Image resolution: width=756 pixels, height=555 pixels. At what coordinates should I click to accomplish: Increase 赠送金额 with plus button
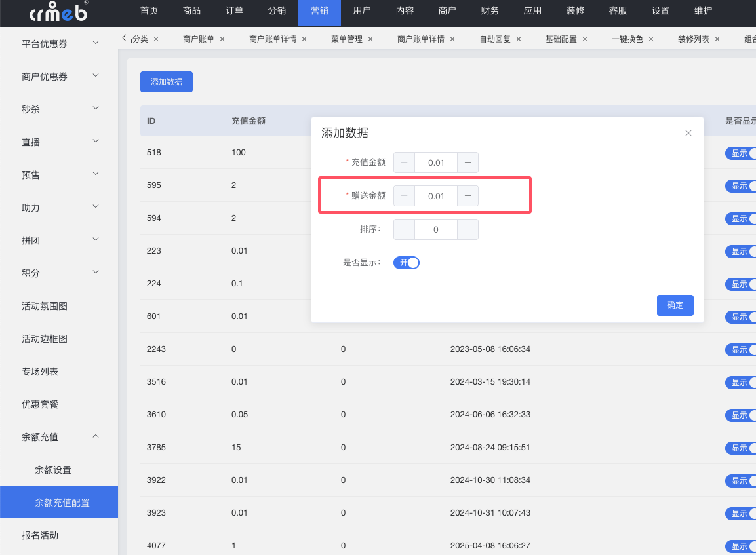[x=468, y=196]
